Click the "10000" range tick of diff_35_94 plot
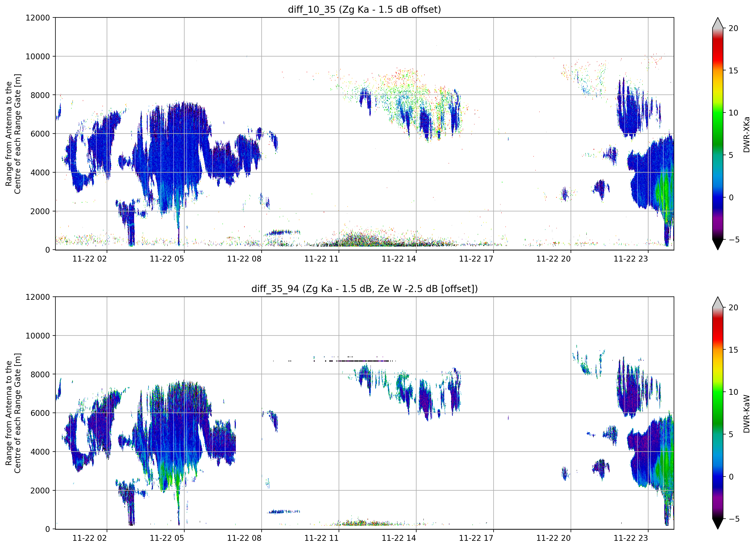This screenshot has height=548, width=756. 38,336
